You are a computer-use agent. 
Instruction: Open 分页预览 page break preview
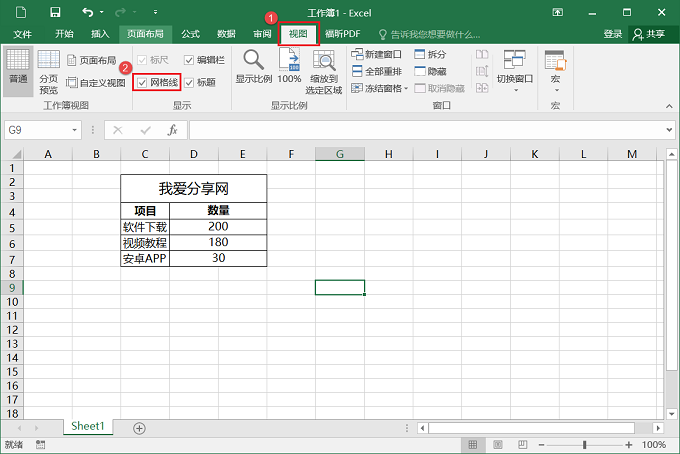(48, 70)
